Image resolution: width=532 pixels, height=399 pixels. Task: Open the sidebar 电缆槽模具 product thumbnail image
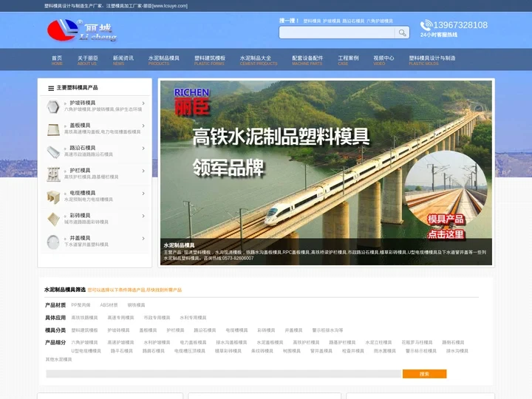(x=53, y=197)
